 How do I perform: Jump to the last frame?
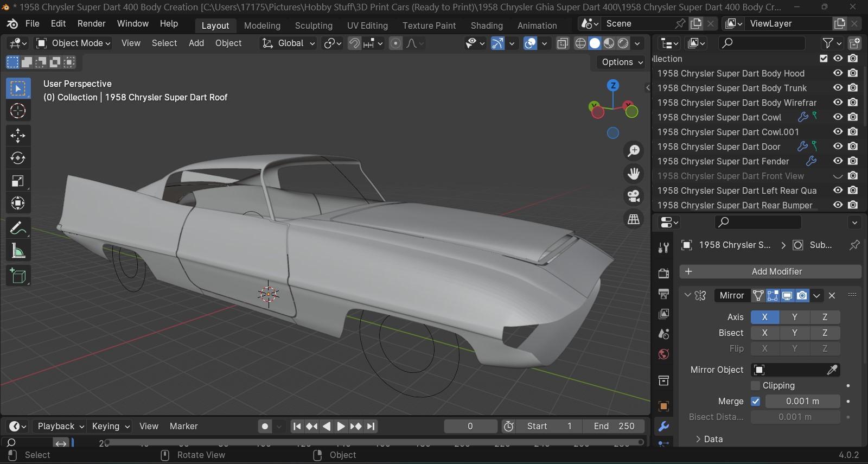(371, 426)
